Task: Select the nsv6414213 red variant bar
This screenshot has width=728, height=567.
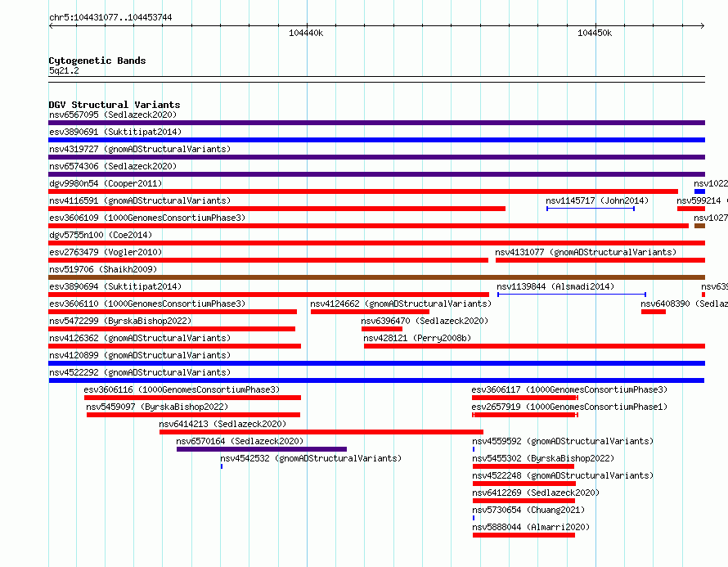Action: (321, 432)
